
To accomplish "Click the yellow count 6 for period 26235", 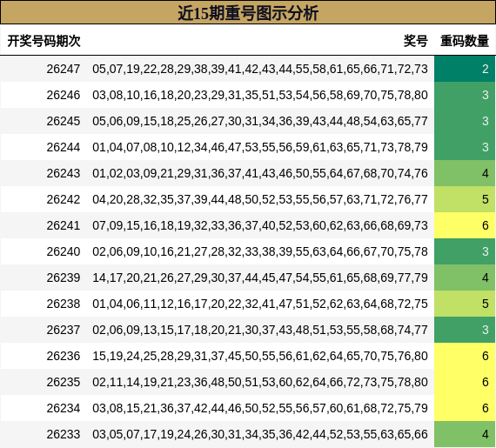I will [x=465, y=382].
